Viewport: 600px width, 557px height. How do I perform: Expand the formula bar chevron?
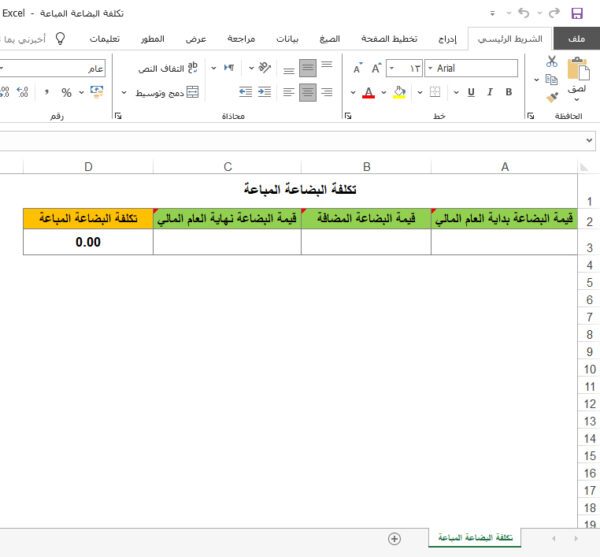[589, 140]
